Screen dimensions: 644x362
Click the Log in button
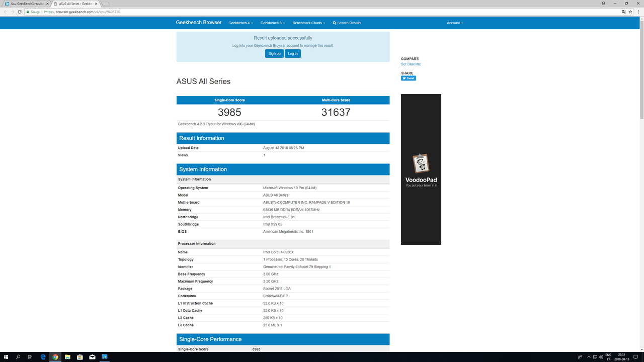(293, 53)
